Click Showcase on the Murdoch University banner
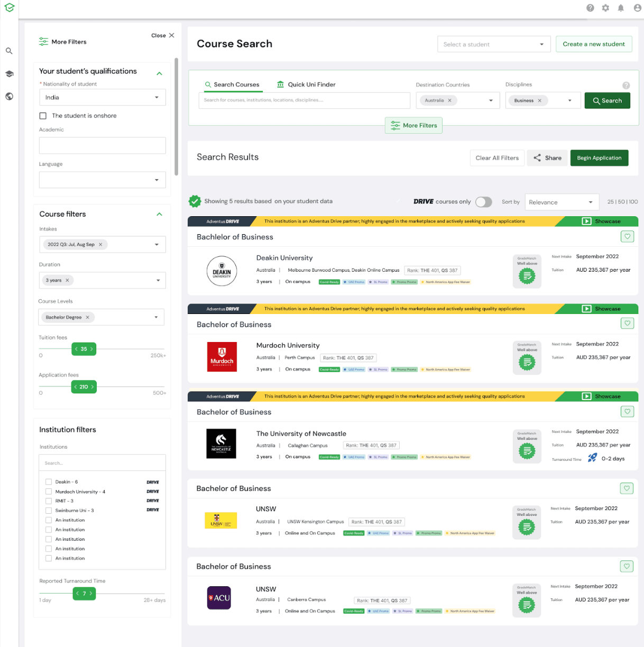This screenshot has width=644, height=647. [x=601, y=309]
